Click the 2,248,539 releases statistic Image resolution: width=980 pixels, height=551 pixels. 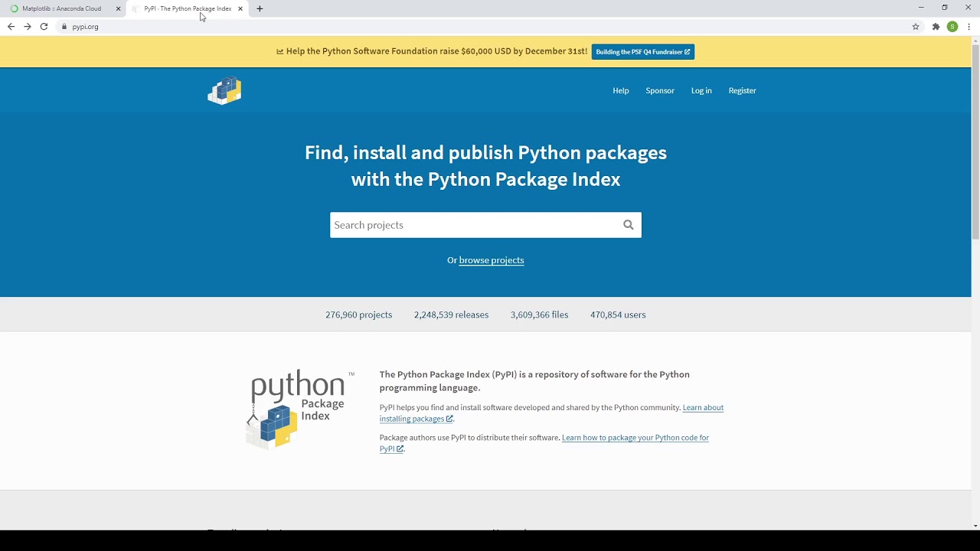coord(451,315)
